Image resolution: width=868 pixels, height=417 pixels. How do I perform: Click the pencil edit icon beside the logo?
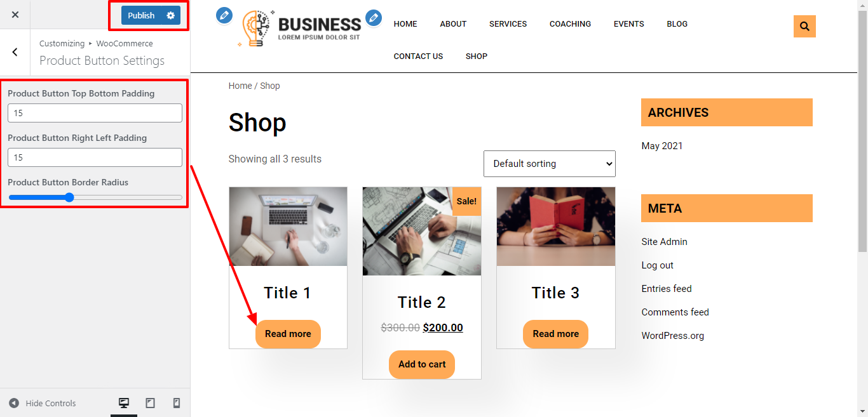224,16
